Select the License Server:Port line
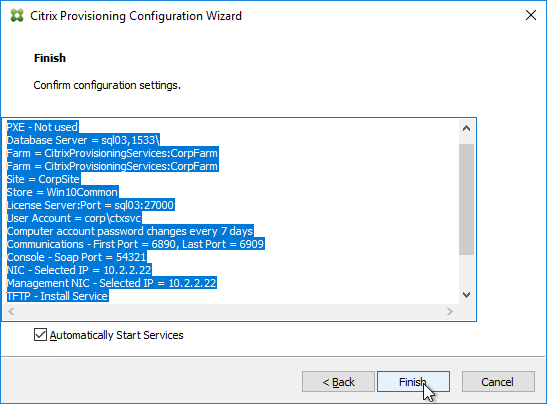Screen dimensions: 547x404 point(91,205)
